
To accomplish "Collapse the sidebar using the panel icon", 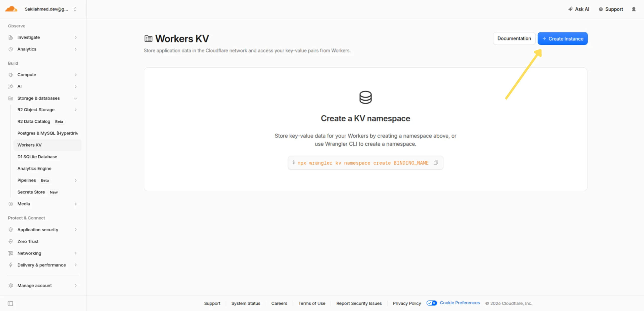I will click(x=10, y=303).
